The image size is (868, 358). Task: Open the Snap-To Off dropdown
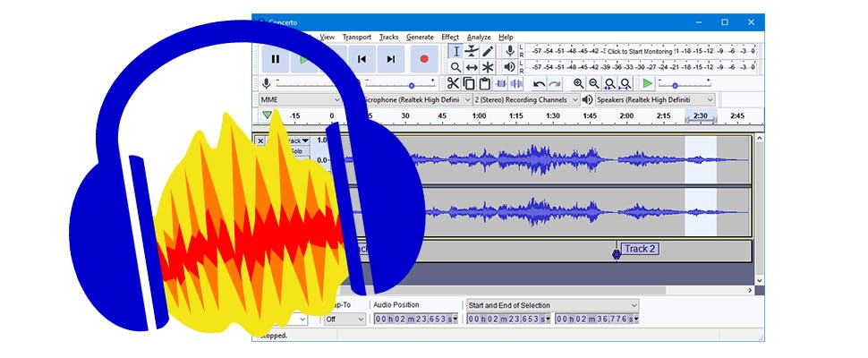tap(345, 320)
